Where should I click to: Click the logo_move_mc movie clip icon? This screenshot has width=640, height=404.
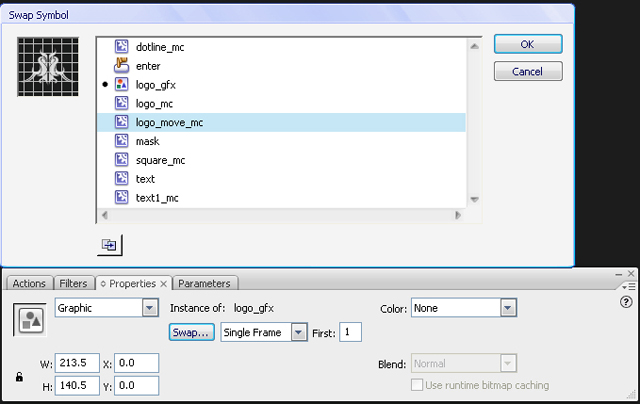click(x=121, y=122)
